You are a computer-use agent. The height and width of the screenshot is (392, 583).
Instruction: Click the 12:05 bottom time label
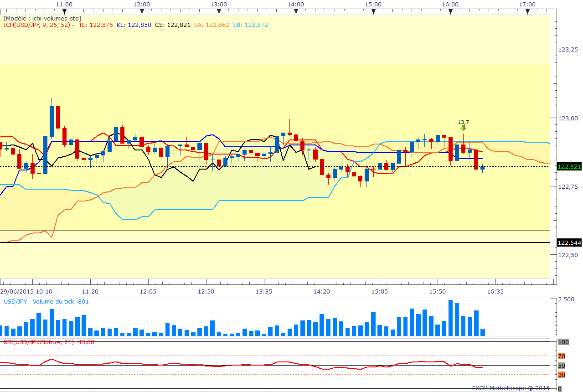coord(148,291)
